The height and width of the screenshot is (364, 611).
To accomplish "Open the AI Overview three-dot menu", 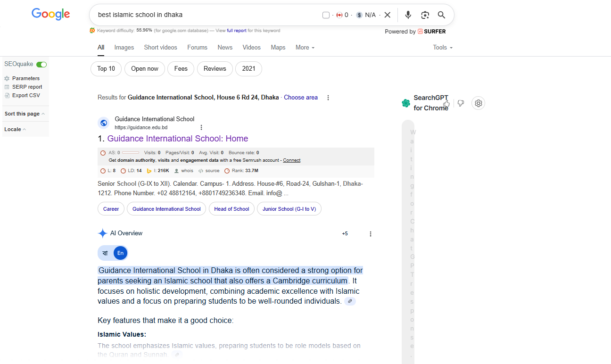I will (x=371, y=234).
